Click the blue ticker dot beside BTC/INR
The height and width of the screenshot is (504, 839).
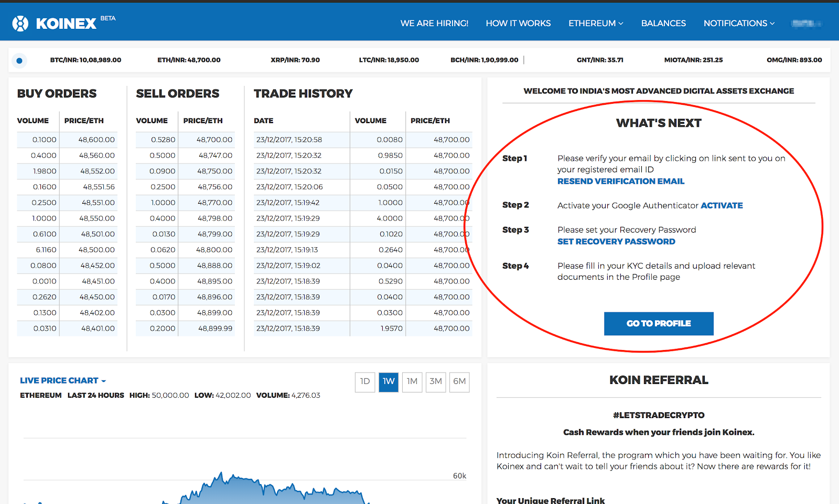click(x=19, y=61)
